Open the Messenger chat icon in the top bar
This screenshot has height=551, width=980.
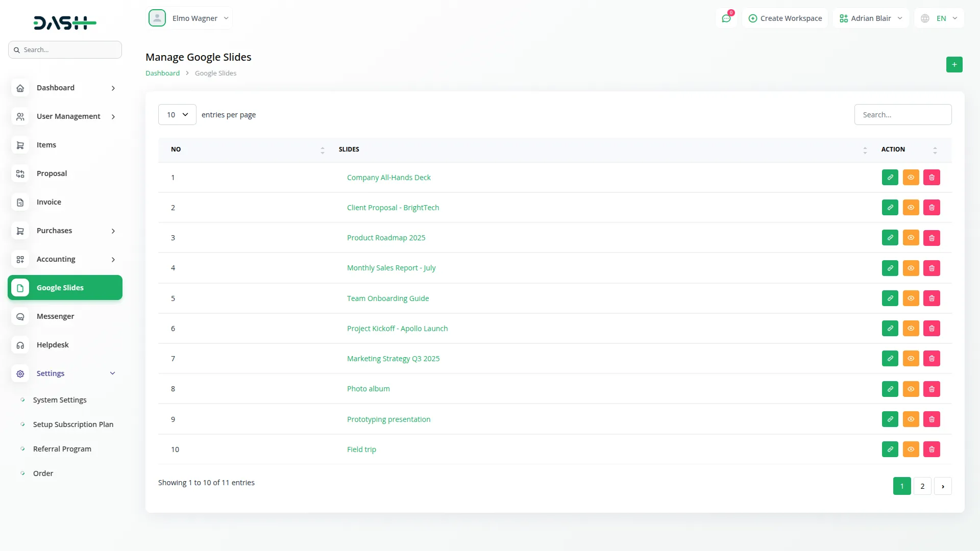tap(726, 18)
